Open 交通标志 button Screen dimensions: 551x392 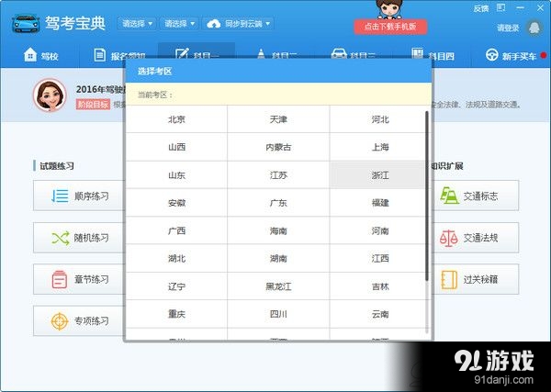[476, 196]
